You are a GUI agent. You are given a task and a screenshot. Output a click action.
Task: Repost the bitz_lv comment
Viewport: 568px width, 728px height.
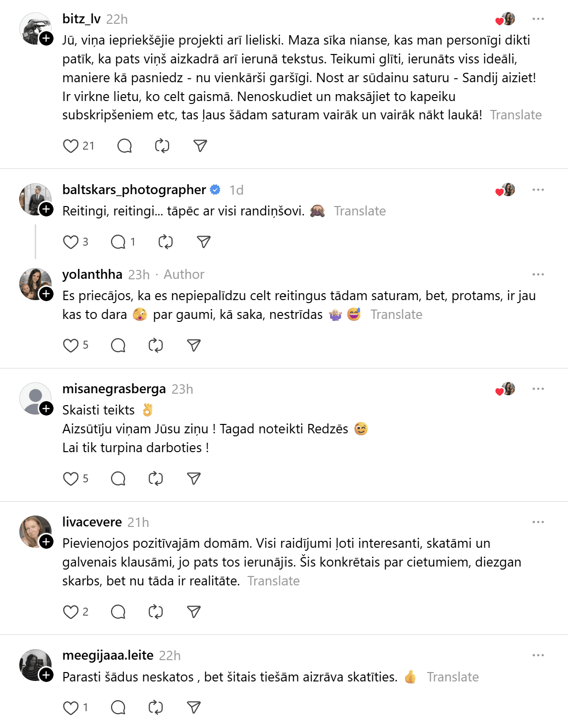[162, 146]
